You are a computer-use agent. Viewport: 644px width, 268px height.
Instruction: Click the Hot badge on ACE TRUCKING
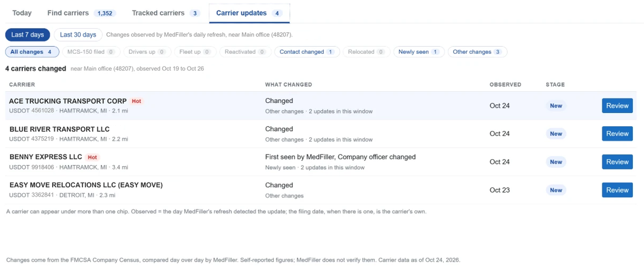137,101
